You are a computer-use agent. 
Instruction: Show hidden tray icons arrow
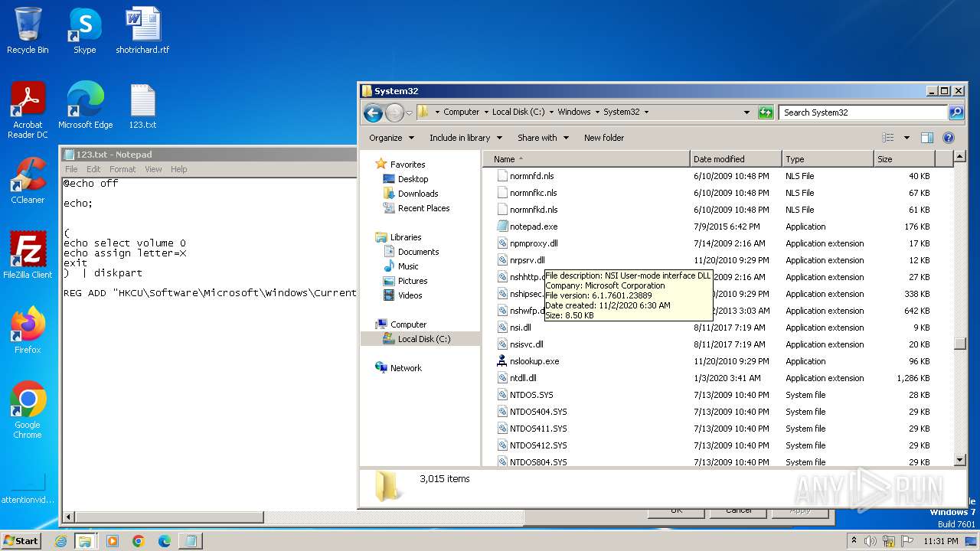(x=854, y=541)
